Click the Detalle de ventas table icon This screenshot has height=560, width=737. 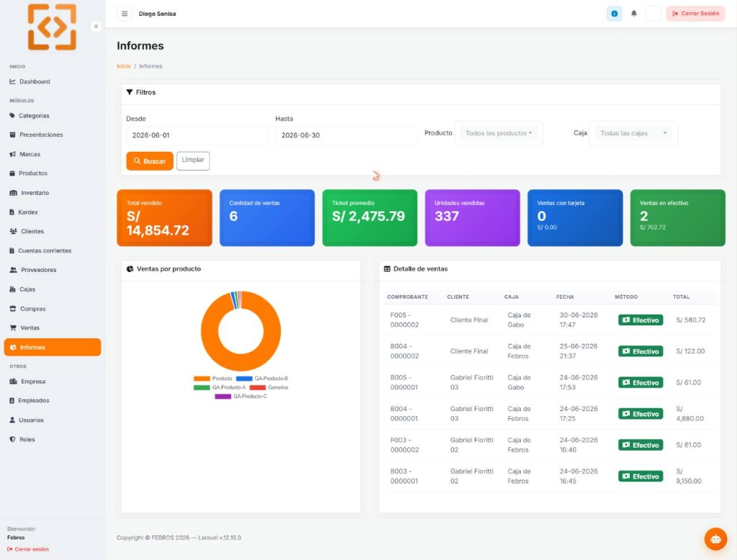(386, 269)
